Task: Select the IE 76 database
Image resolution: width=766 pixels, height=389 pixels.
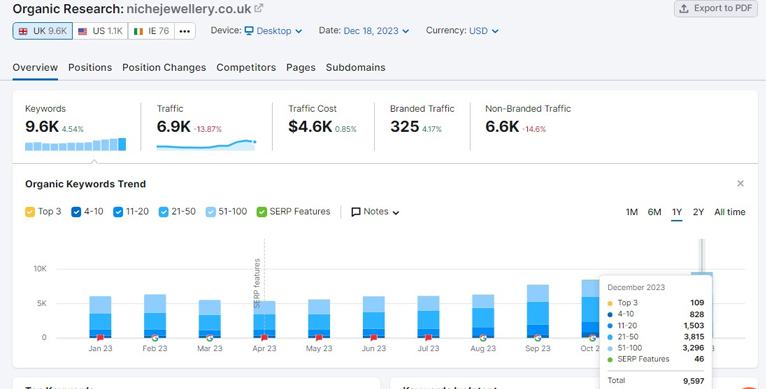Action: click(151, 31)
